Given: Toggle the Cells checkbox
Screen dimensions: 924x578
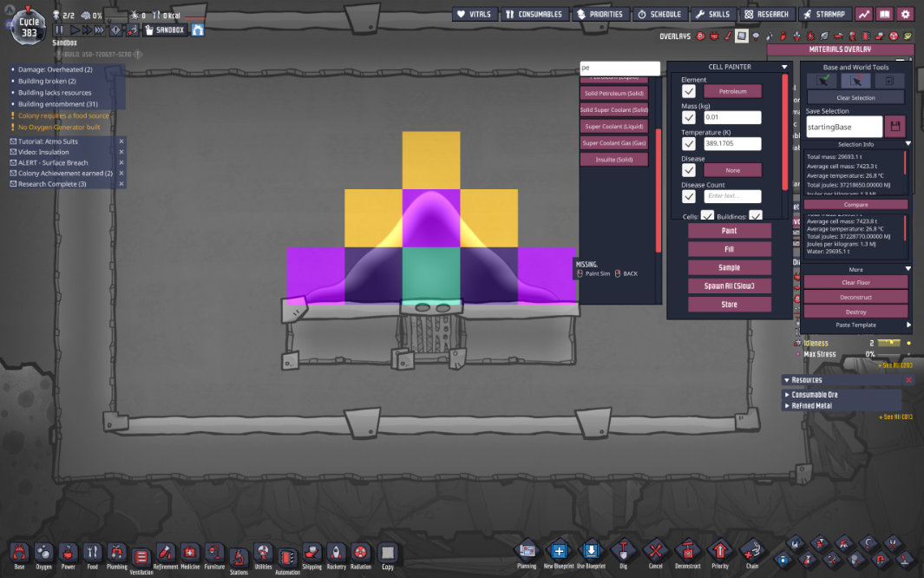Looking at the screenshot, I should (707, 215).
